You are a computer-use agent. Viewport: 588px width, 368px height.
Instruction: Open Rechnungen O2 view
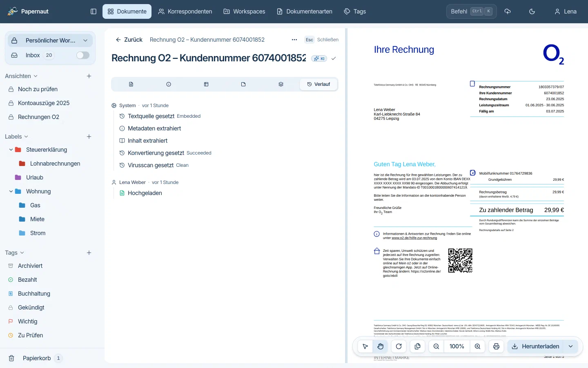(38, 117)
